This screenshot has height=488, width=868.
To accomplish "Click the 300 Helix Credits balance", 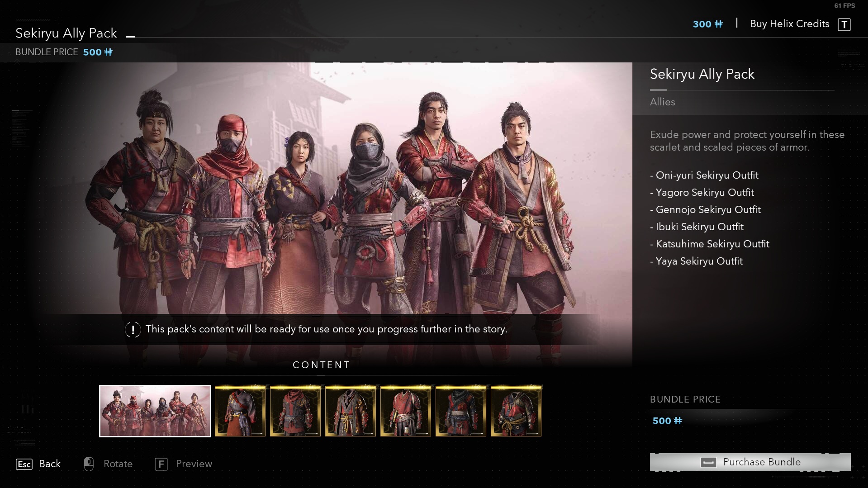I will 707,24.
